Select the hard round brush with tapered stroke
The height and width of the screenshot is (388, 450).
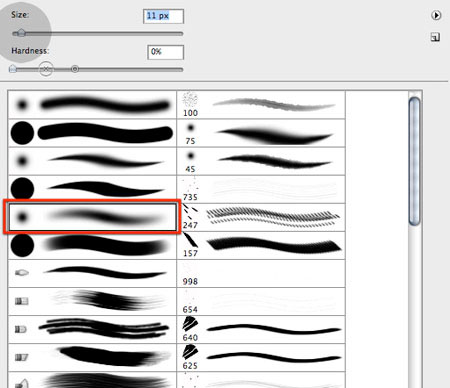coord(92,189)
